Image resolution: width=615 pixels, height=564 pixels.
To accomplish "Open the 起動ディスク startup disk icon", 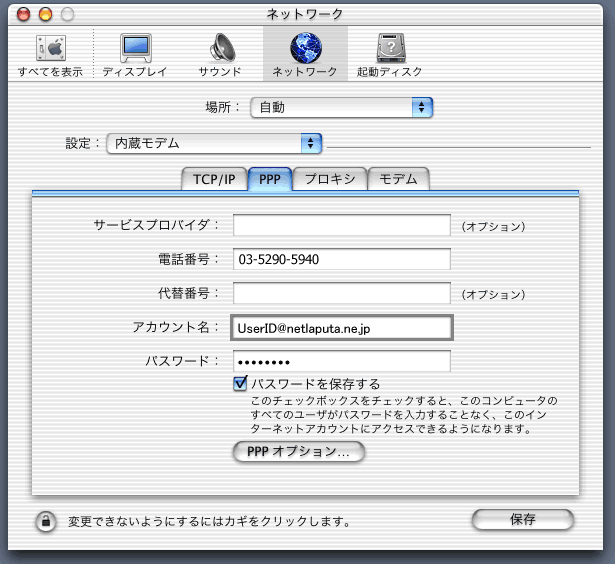I will click(390, 56).
